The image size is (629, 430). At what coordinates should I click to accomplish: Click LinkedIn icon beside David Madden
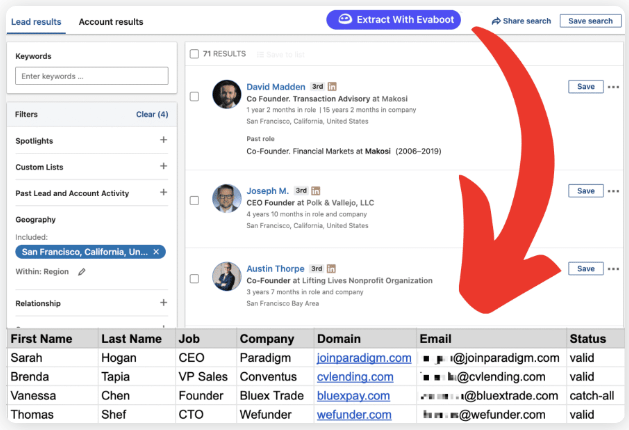[332, 87]
